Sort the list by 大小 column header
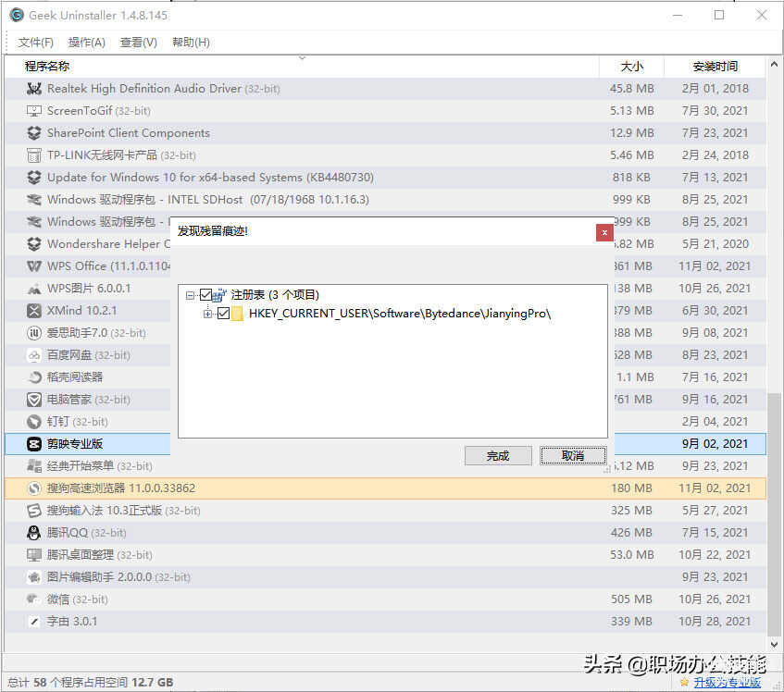The height and width of the screenshot is (692, 784). pyautogui.click(x=631, y=67)
